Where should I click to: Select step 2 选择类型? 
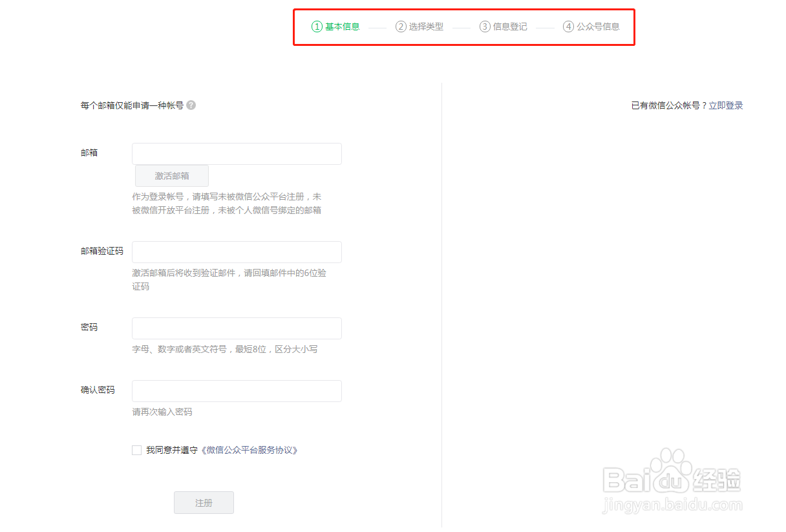[x=420, y=27]
